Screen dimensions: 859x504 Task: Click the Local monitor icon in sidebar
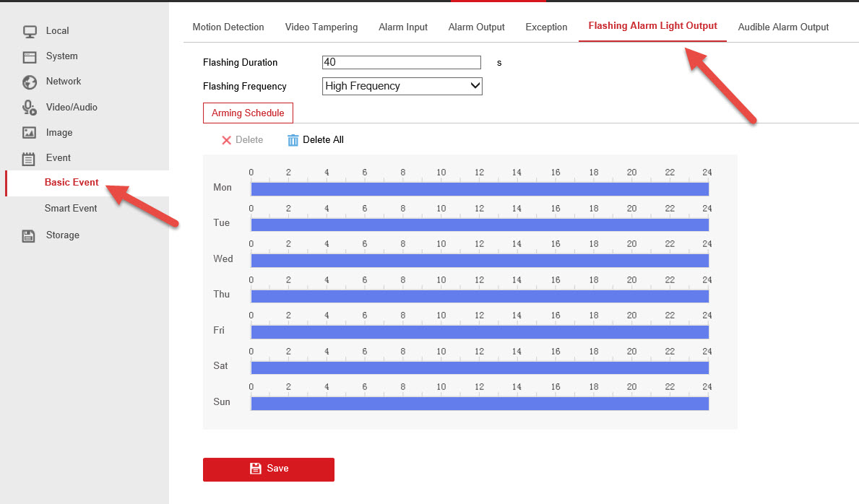pyautogui.click(x=30, y=31)
